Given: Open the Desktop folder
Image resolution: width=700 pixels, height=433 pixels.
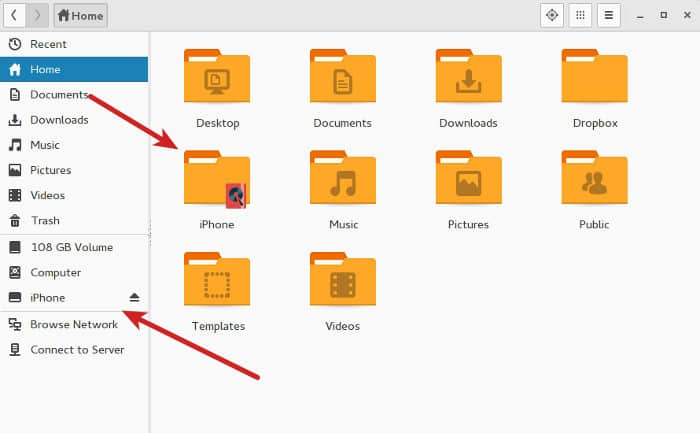Looking at the screenshot, I should click(217, 76).
